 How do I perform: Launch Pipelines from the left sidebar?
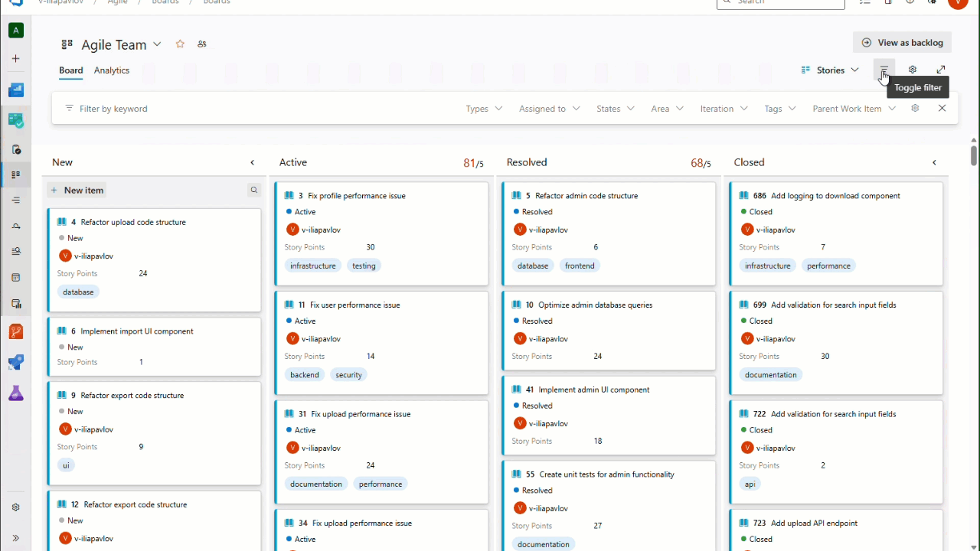(16, 362)
